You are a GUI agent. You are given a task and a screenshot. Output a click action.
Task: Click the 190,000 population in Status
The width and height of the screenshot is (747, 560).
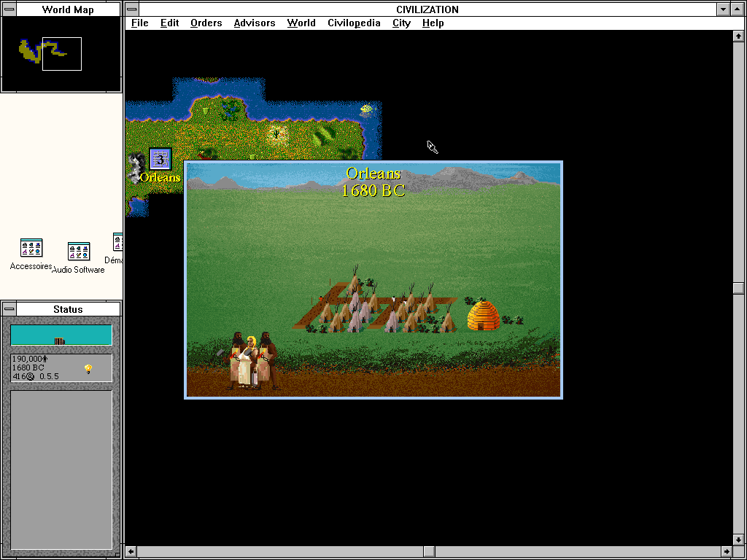[30, 359]
